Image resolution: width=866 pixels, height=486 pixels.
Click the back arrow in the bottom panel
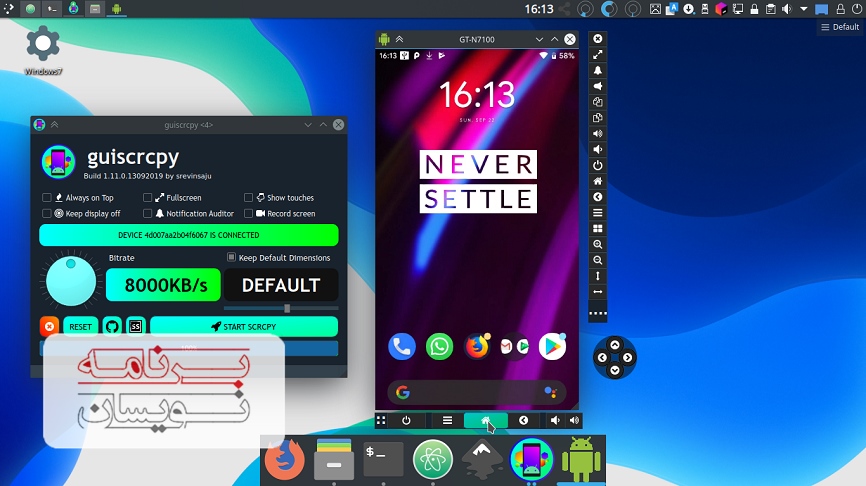click(523, 420)
